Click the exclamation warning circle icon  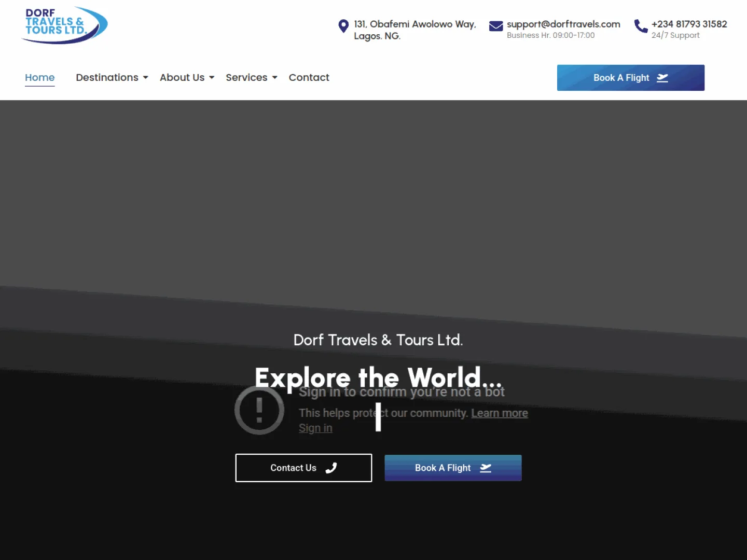[x=259, y=410]
